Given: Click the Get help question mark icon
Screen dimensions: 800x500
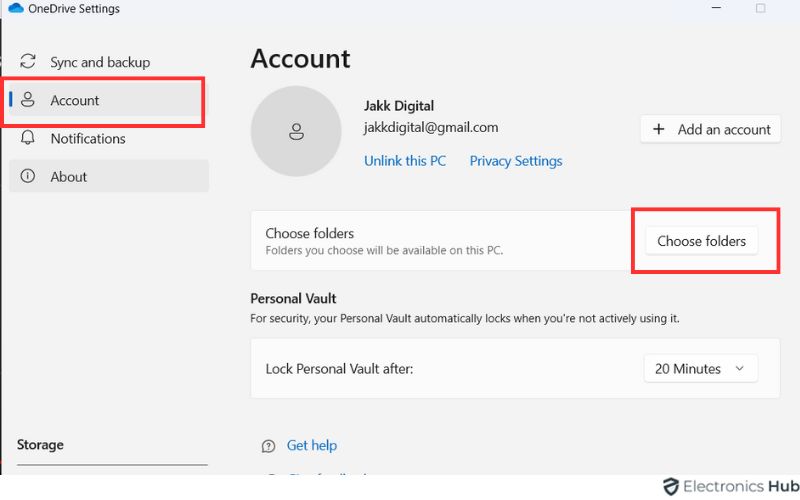Looking at the screenshot, I should pos(268,446).
